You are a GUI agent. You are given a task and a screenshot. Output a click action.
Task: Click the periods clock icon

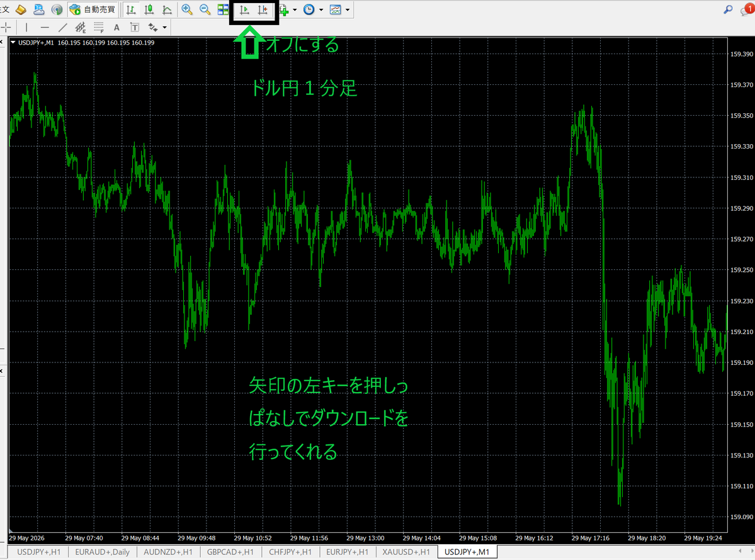[x=309, y=9]
